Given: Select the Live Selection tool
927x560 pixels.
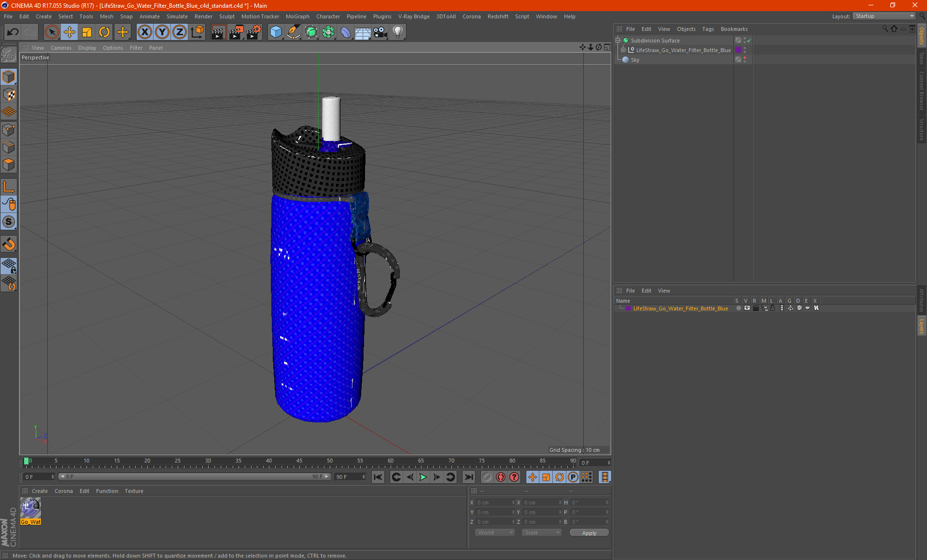Looking at the screenshot, I should [52, 32].
